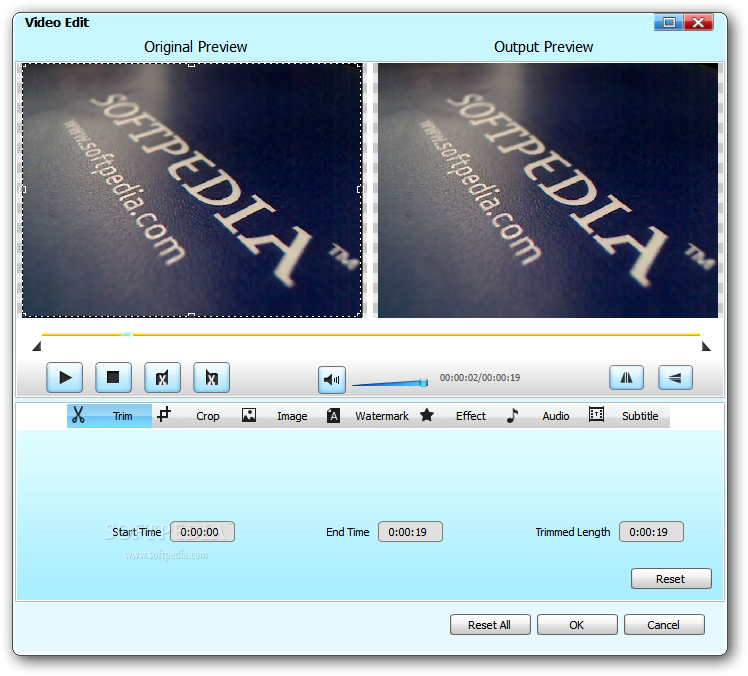Click the crop handle on the right edge

359,189
